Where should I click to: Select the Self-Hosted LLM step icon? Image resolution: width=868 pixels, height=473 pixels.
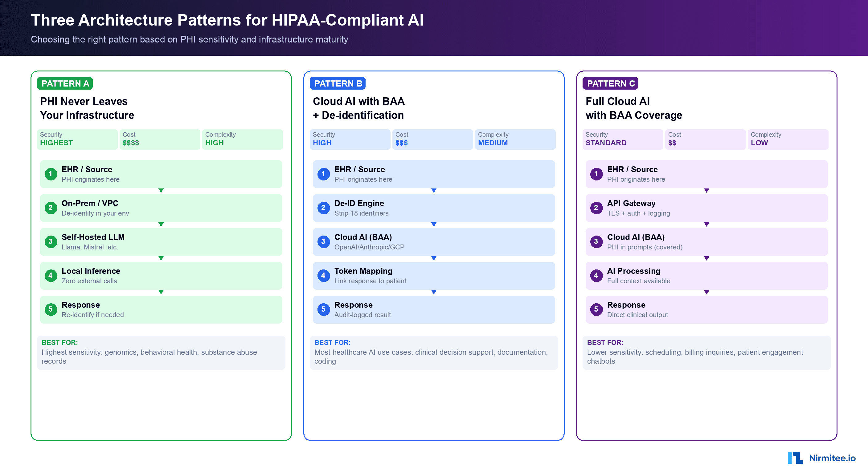tap(51, 241)
